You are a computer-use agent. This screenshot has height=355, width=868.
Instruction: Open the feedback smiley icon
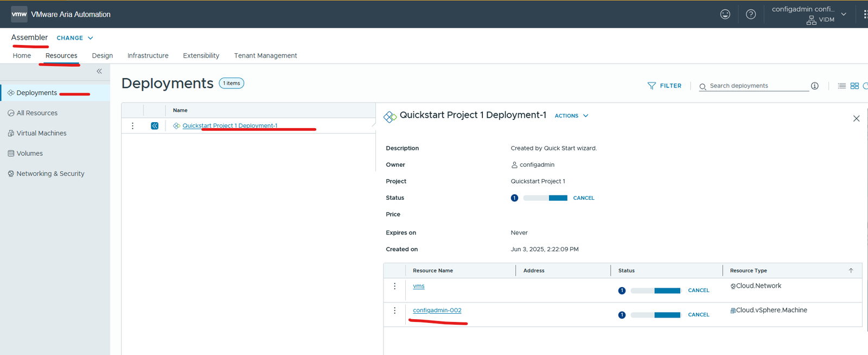(725, 14)
